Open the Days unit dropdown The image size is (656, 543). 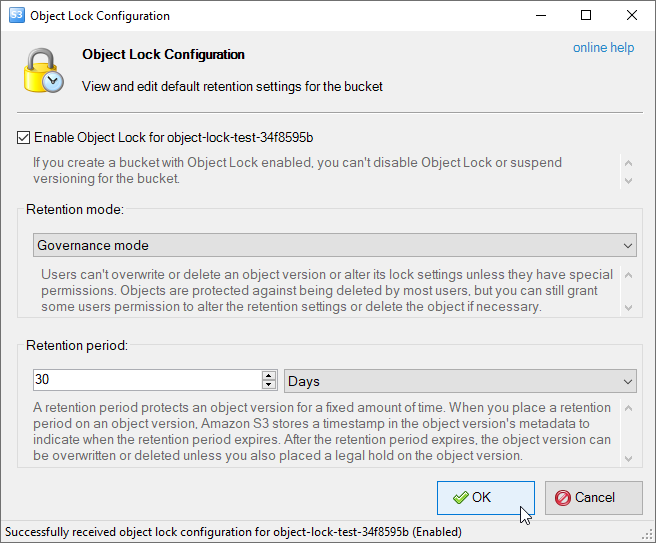coord(460,381)
